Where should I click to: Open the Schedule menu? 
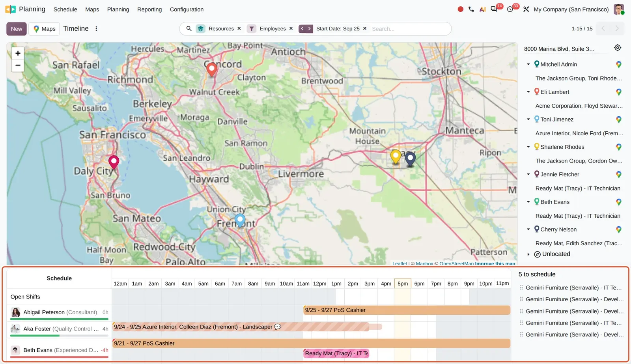pyautogui.click(x=65, y=9)
